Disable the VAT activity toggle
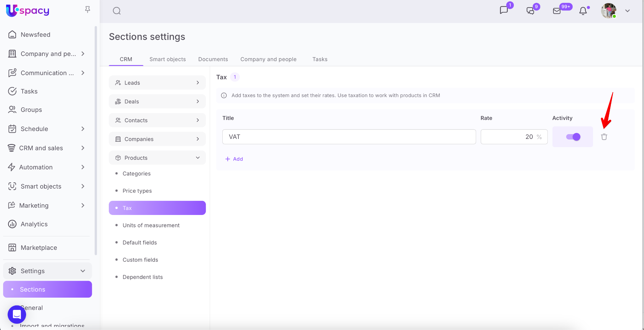This screenshot has height=330, width=644. [573, 137]
